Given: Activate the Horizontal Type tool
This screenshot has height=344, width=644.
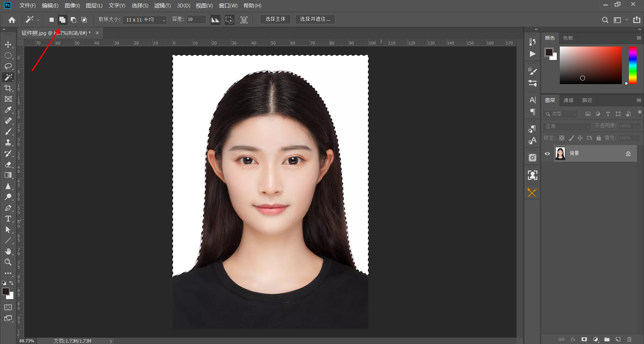Looking at the screenshot, I should click(8, 219).
